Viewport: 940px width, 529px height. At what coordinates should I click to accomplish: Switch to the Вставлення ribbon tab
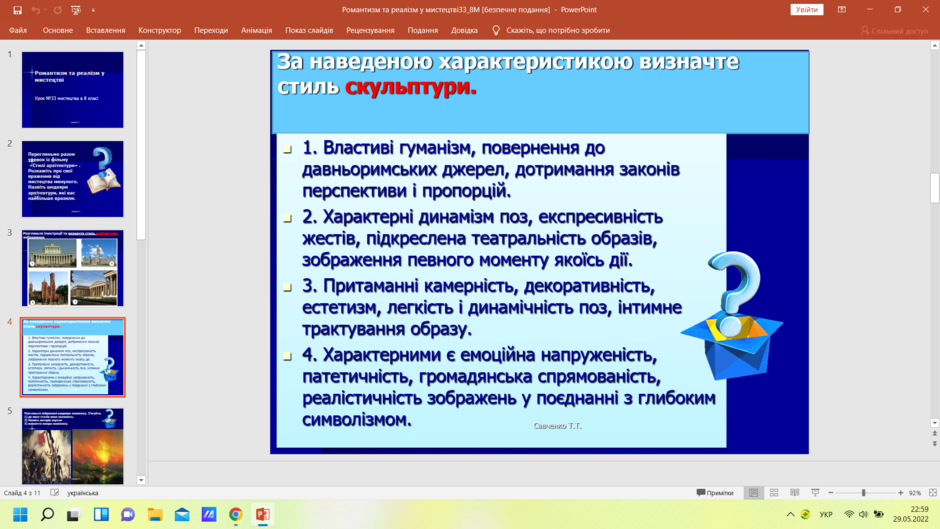point(106,30)
